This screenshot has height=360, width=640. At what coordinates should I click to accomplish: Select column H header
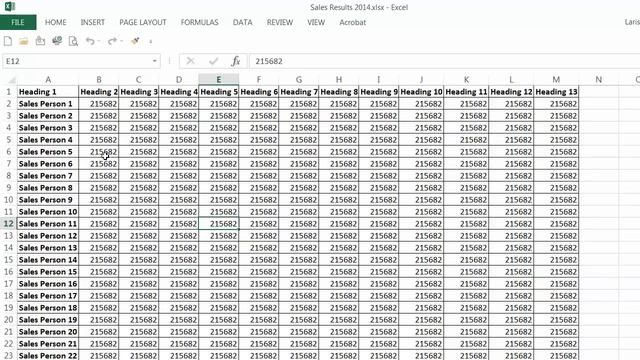pos(339,80)
